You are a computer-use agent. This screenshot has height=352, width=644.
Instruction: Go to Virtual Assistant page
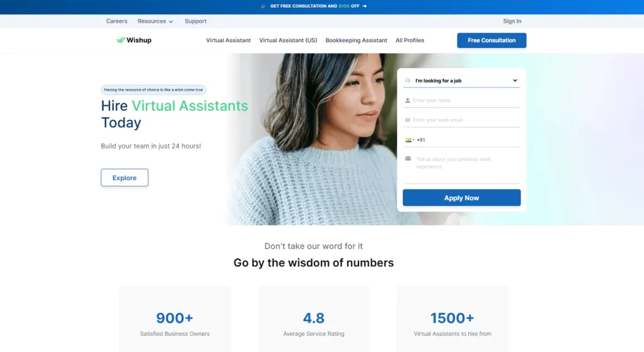tap(228, 40)
